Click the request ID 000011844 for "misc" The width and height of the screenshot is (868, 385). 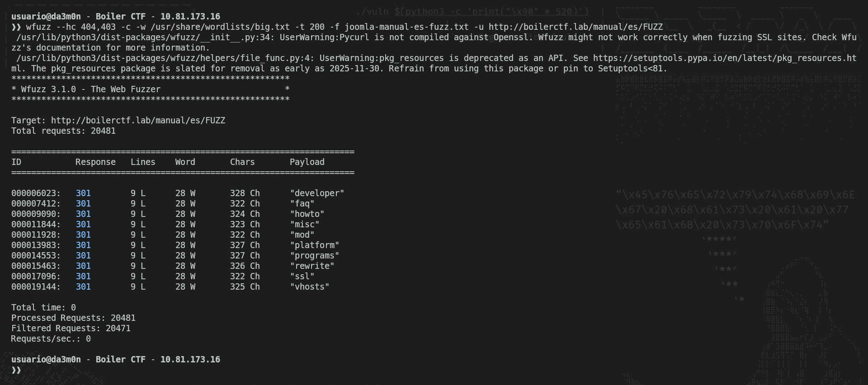click(36, 225)
